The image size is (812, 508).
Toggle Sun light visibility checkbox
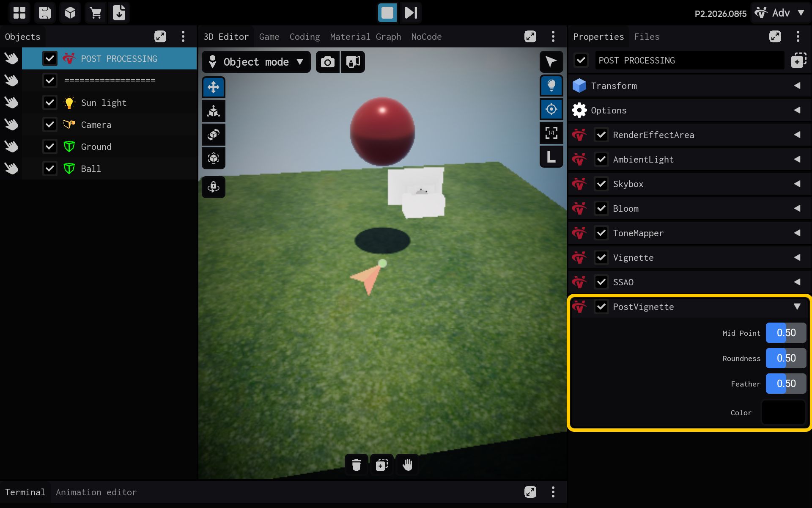click(50, 102)
